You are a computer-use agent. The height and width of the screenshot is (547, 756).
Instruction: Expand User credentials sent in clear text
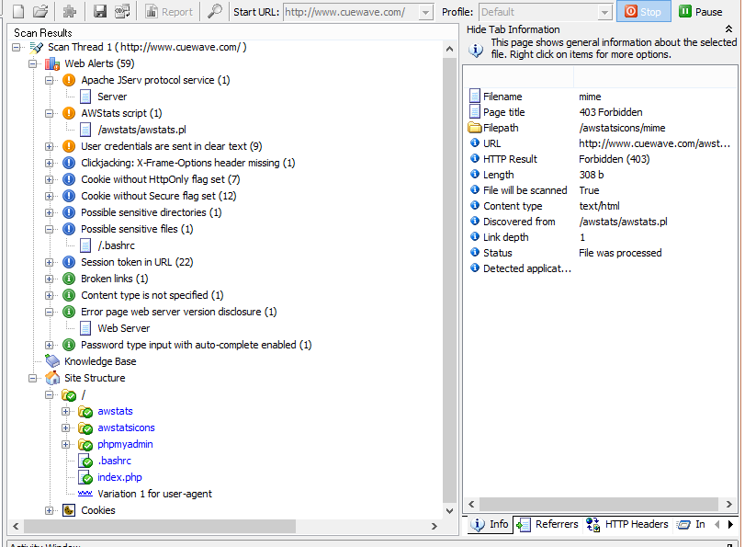[x=50, y=146]
